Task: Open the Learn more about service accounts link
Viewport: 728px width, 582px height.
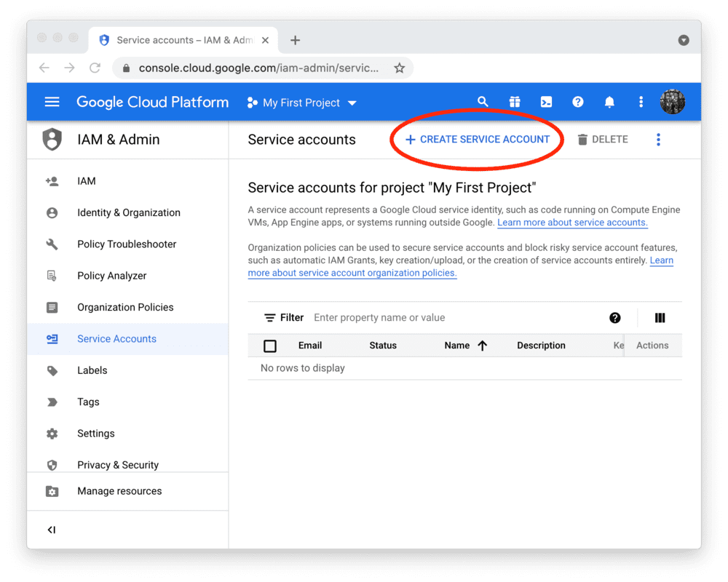Action: (572, 223)
